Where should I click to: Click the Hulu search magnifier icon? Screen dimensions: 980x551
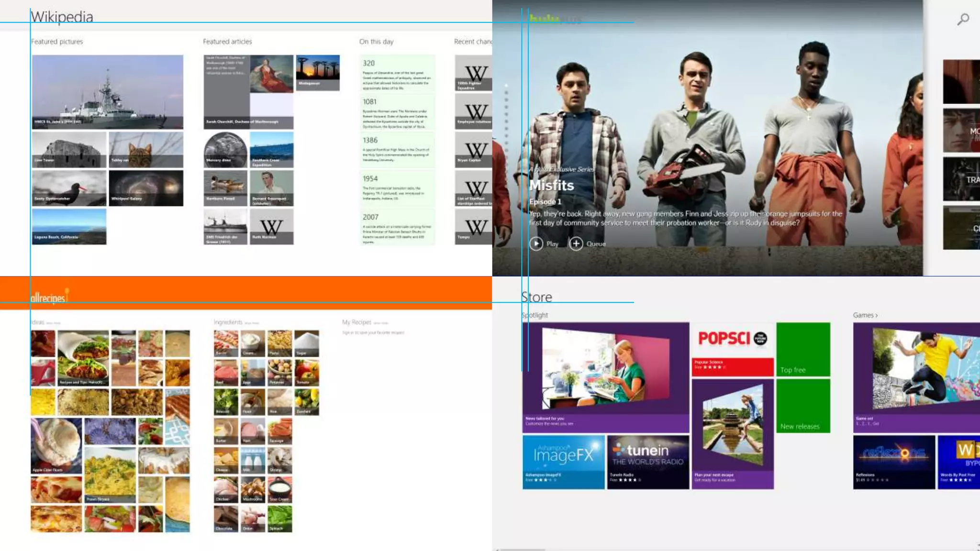pos(963,19)
